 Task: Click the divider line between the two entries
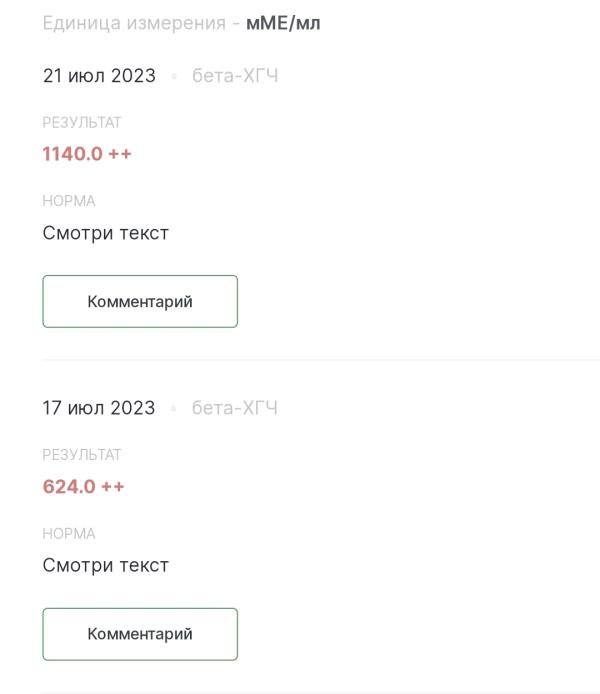(x=321, y=360)
